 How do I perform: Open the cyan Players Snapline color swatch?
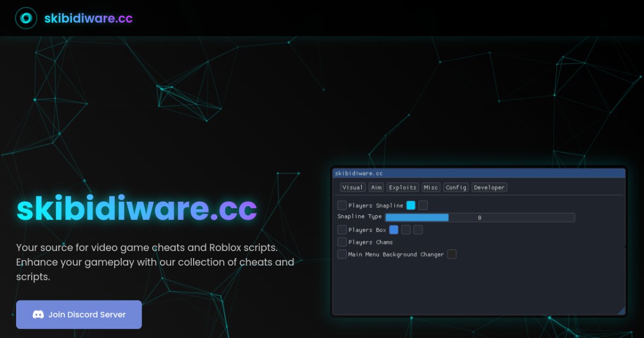coord(411,205)
